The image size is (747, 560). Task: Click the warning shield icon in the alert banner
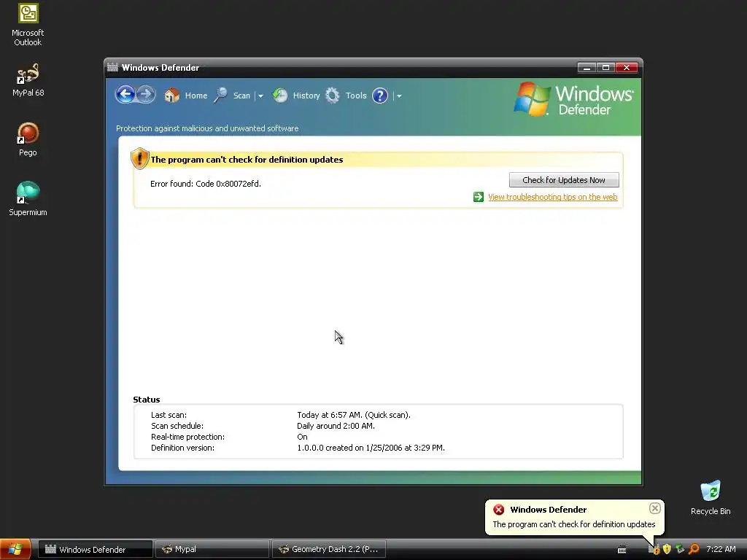[x=139, y=158]
